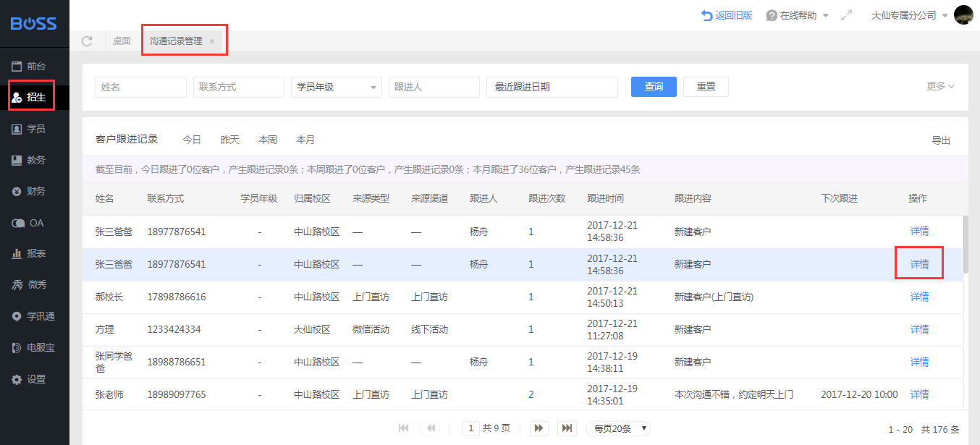Screen dimensions: 980x445
Task: Click the user avatar at top right
Action: pyautogui.click(x=963, y=15)
